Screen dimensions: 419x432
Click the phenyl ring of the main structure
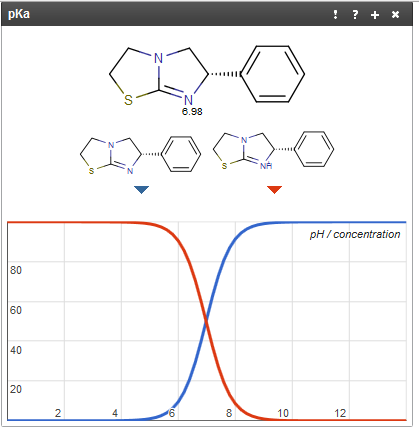(273, 74)
